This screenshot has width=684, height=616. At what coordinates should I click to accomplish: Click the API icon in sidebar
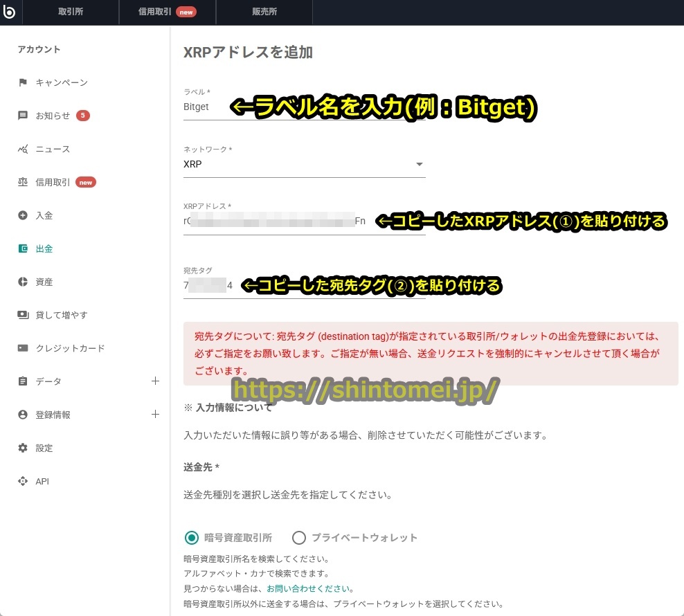point(23,481)
